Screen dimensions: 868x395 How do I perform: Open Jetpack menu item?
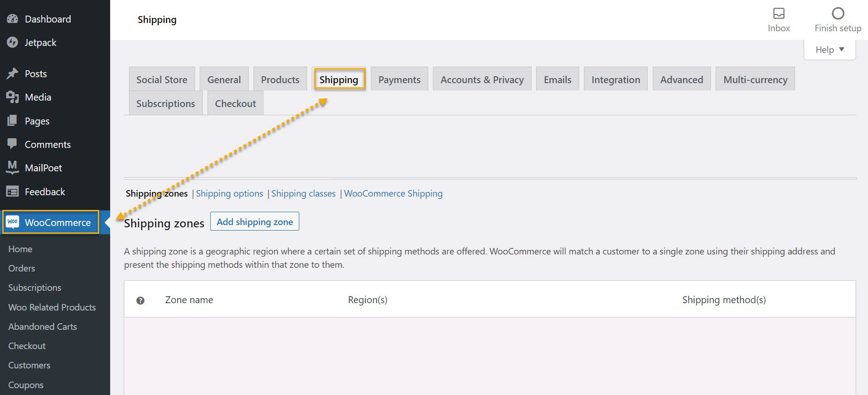(40, 42)
